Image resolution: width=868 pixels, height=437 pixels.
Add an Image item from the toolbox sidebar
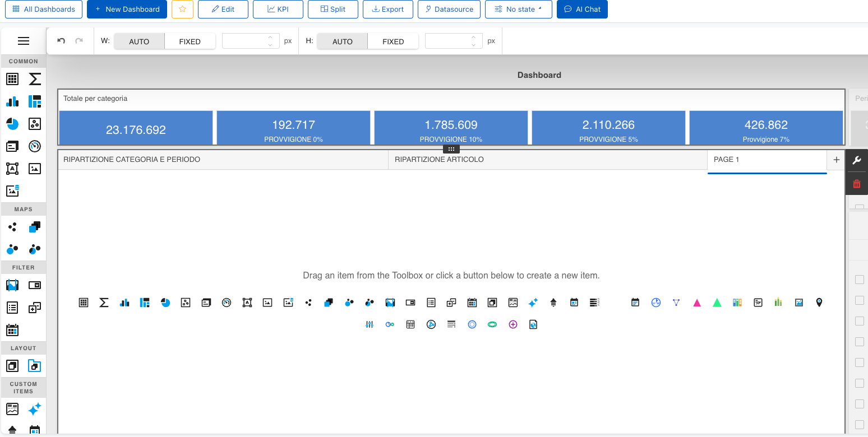click(x=35, y=169)
